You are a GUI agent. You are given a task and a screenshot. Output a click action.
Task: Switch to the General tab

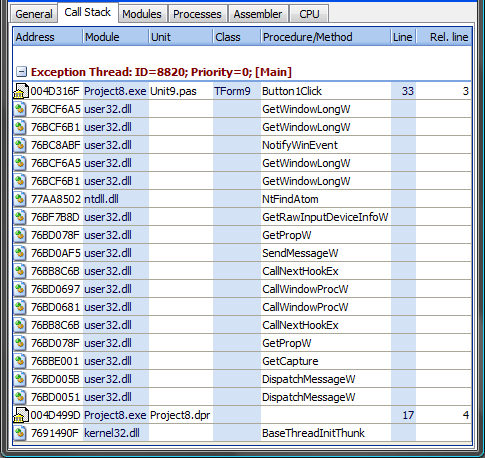(34, 14)
